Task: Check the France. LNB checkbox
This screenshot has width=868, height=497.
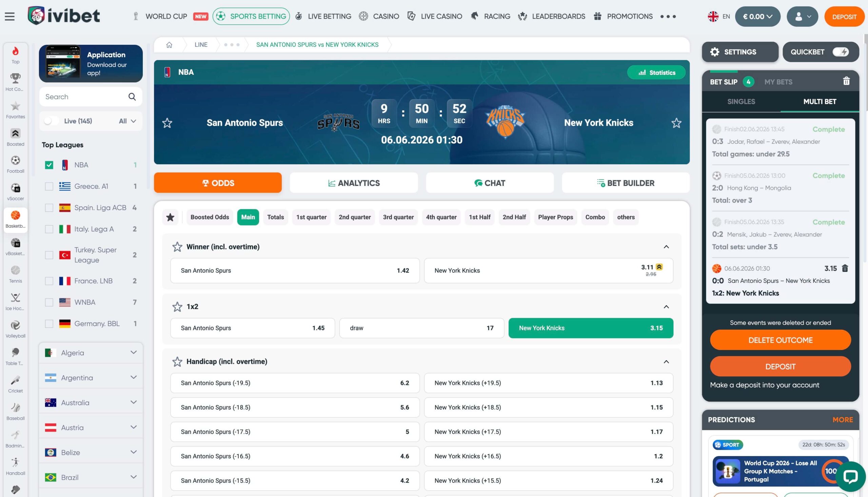Action: (x=49, y=281)
